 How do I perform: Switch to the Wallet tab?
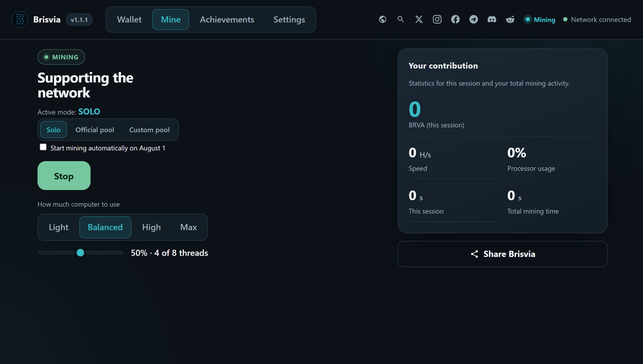point(129,20)
